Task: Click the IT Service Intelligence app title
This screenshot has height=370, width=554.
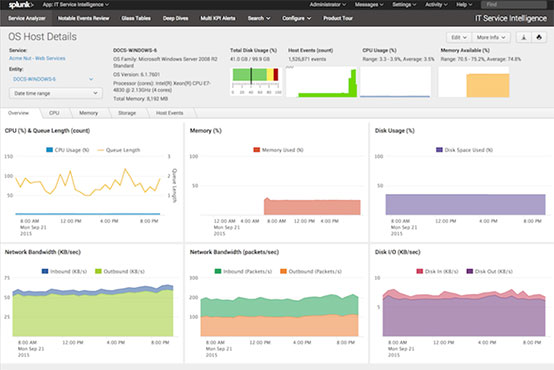Action: 511,18
